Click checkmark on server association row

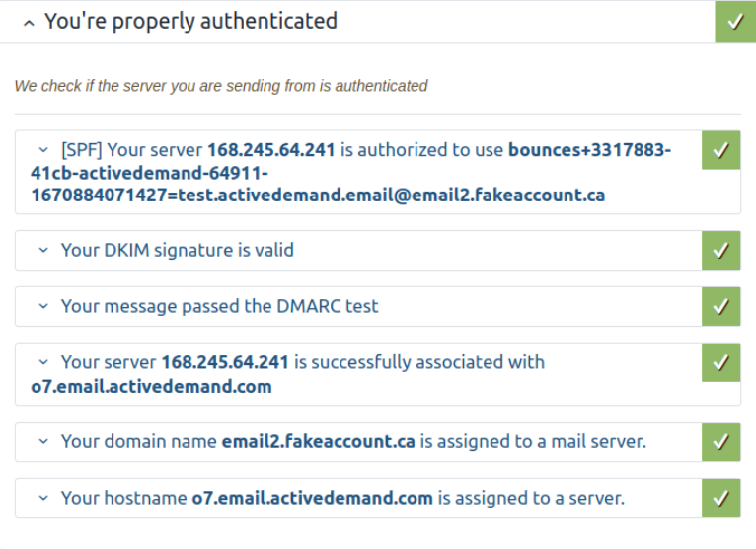point(720,362)
